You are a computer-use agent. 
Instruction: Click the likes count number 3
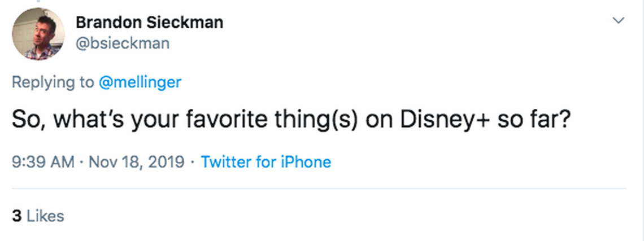16,216
